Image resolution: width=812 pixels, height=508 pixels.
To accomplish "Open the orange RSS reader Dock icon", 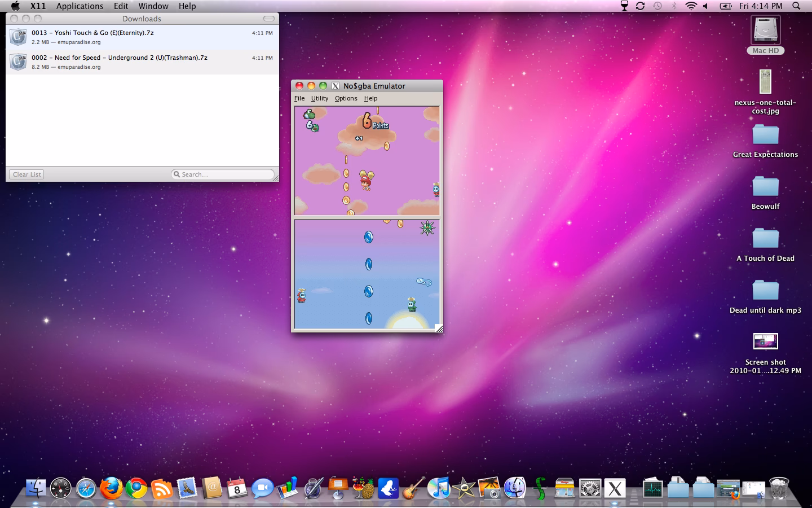I will 162,488.
